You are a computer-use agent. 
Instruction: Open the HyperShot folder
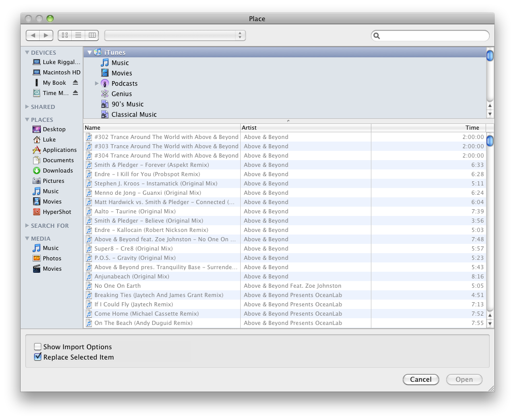(52, 212)
